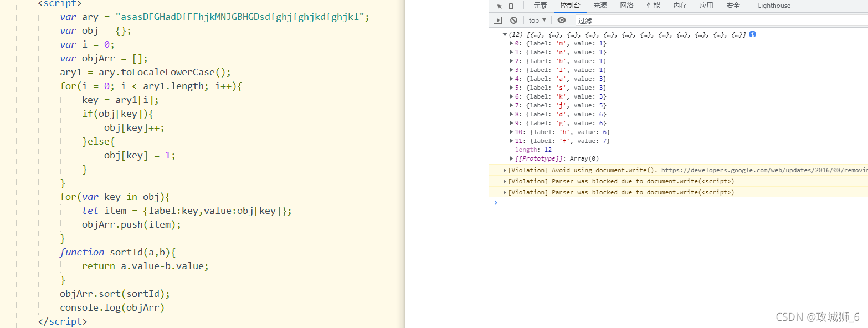The width and height of the screenshot is (868, 328).
Task: Expand item 5 with label 's'
Action: pos(512,88)
